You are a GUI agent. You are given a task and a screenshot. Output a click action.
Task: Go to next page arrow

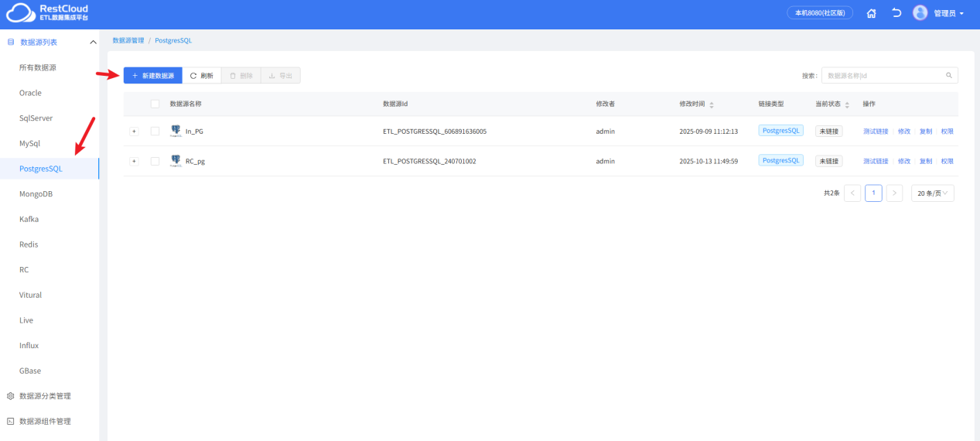coord(894,193)
